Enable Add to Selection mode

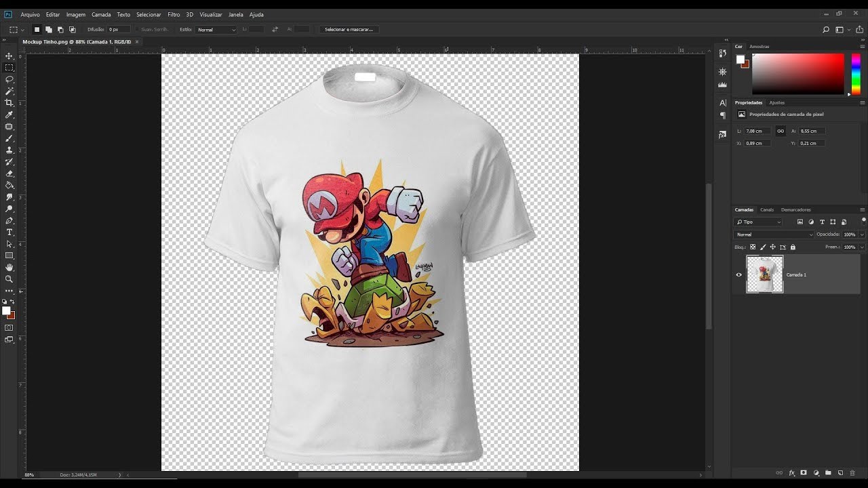tap(49, 30)
